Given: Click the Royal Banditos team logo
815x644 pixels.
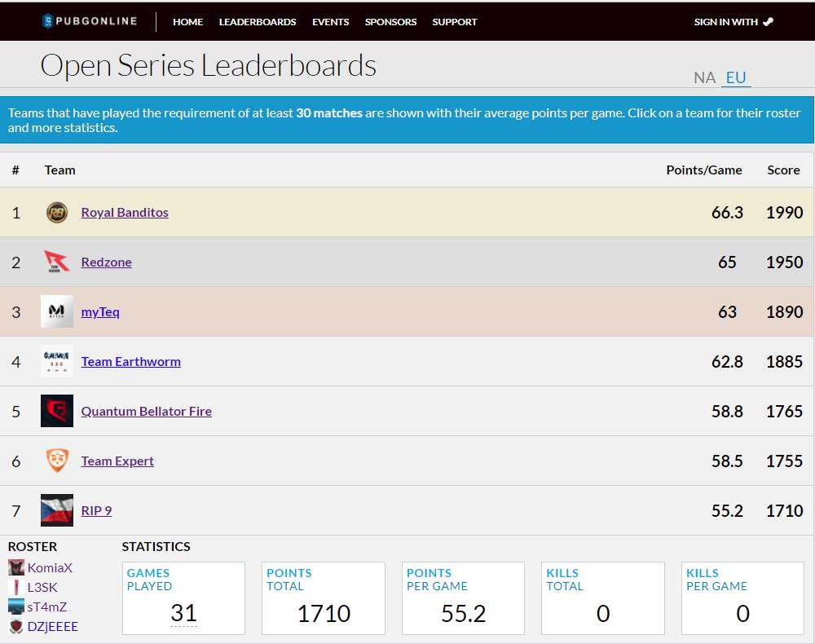Looking at the screenshot, I should [57, 213].
